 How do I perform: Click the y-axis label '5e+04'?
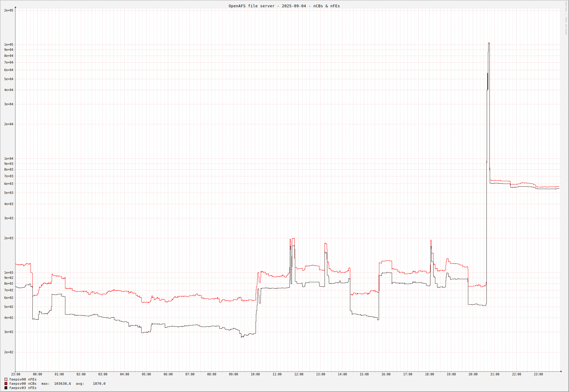(9, 79)
